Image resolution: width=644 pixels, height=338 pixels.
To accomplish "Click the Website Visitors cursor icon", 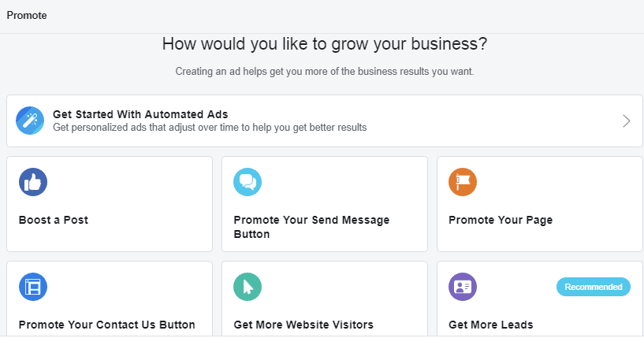I will point(248,287).
